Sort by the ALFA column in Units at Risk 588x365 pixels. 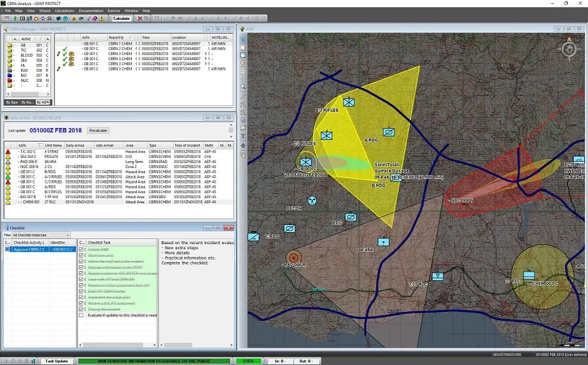point(29,145)
